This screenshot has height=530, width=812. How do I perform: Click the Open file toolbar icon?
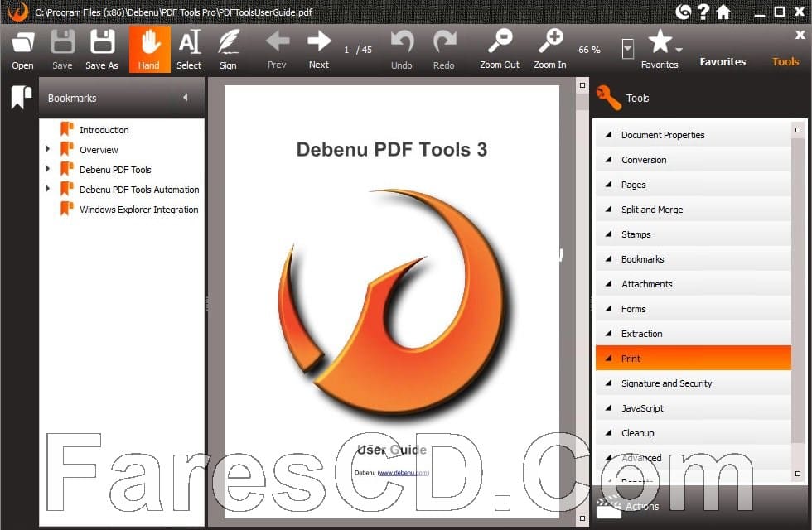(x=23, y=42)
